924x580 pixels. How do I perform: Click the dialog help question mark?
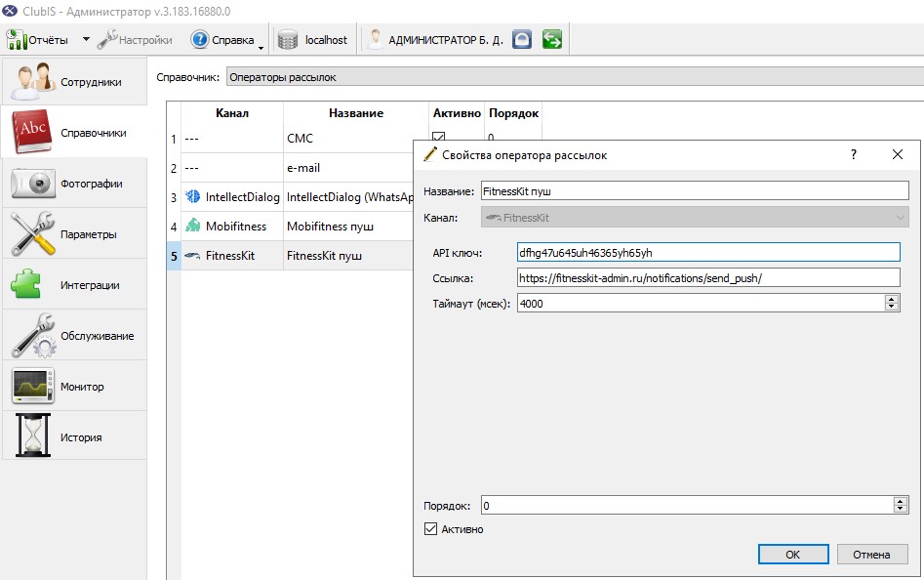point(854,154)
